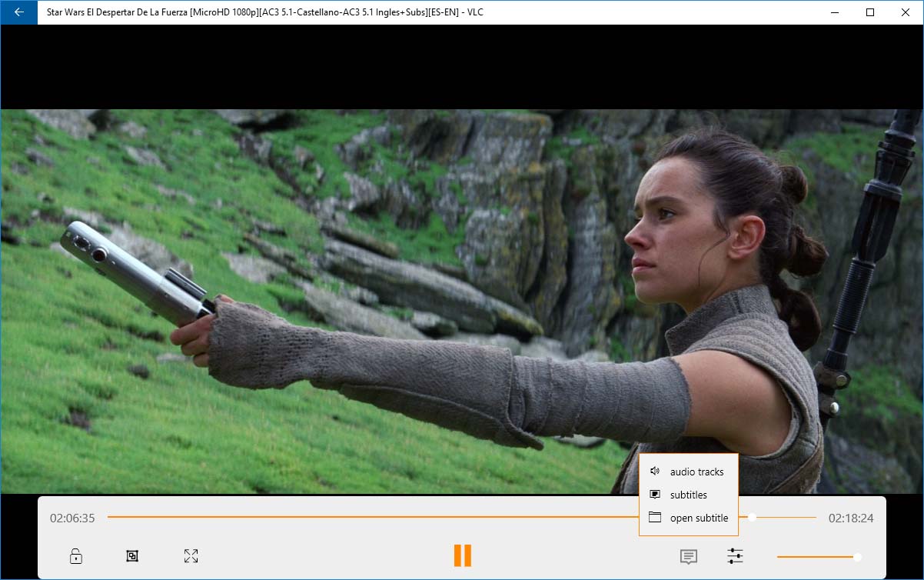Click the VLC window title text
The width and height of the screenshot is (924, 580).
click(265, 12)
